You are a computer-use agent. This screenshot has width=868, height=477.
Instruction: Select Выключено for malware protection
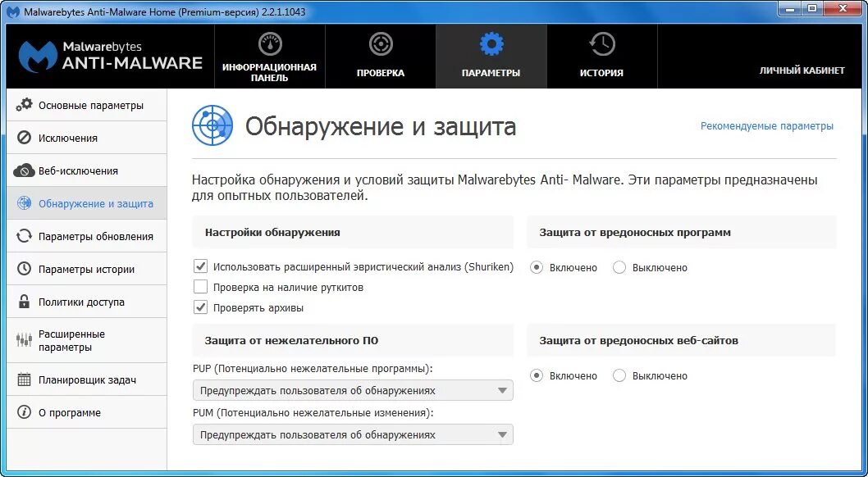[x=619, y=267]
